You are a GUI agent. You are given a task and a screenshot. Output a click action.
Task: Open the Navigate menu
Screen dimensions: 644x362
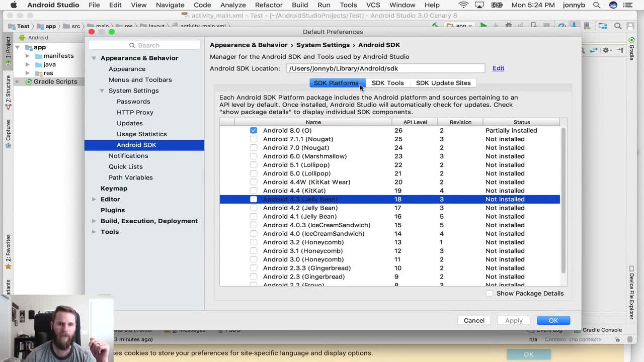(x=170, y=5)
